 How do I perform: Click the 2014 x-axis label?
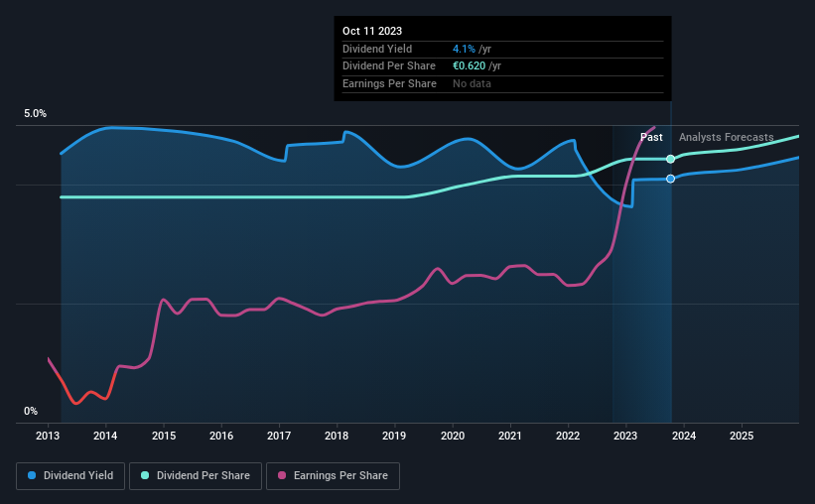click(105, 436)
